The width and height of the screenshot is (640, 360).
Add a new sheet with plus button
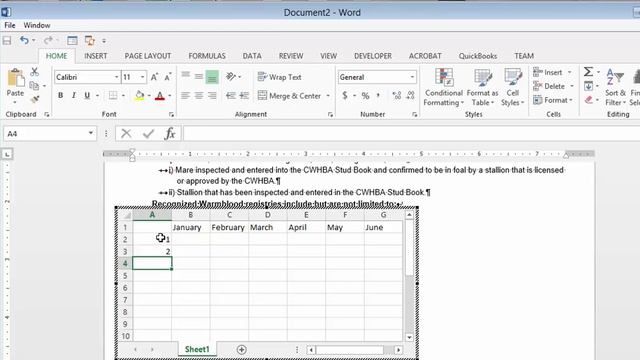tap(241, 350)
